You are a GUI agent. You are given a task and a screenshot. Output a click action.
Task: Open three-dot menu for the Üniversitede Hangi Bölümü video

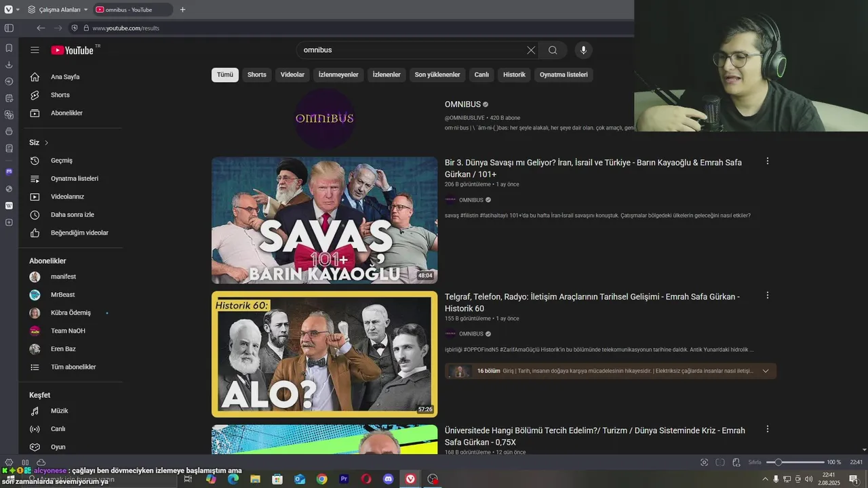(768, 429)
